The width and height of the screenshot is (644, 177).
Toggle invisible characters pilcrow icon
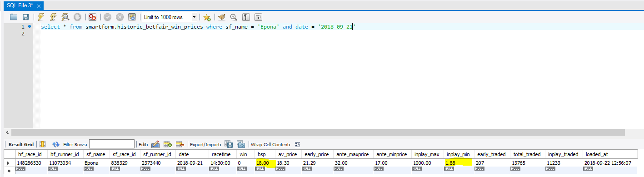point(246,17)
